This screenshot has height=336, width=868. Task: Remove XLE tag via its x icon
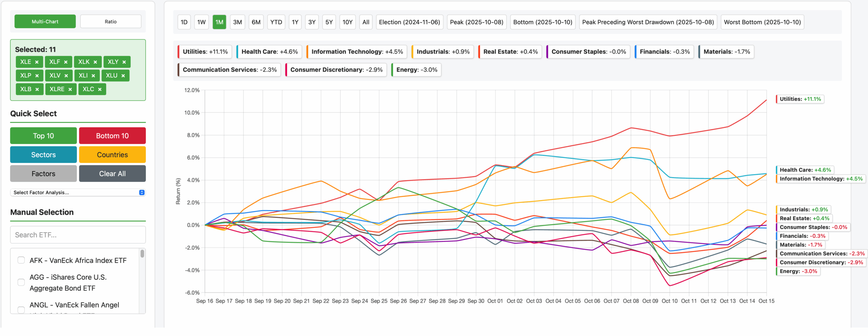tap(37, 62)
